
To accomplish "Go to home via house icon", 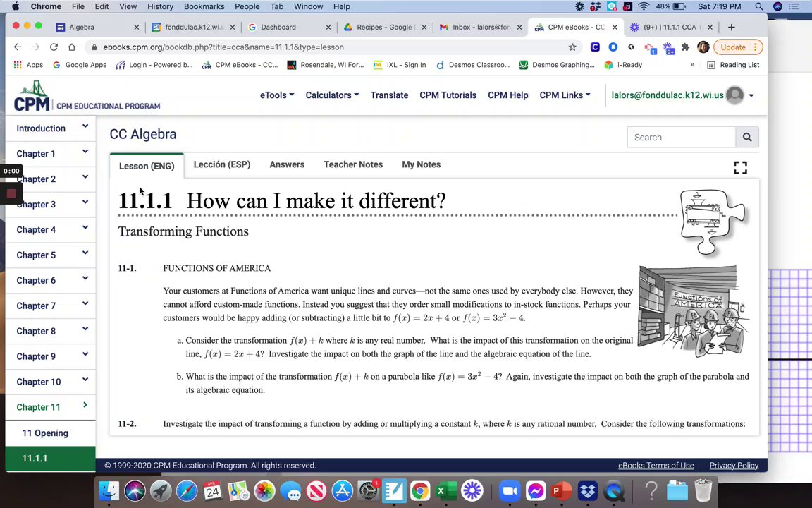I will (x=71, y=47).
